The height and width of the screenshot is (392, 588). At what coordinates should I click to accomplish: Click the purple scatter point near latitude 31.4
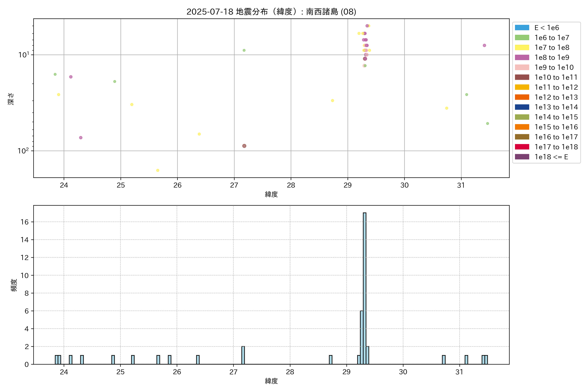pos(484,46)
